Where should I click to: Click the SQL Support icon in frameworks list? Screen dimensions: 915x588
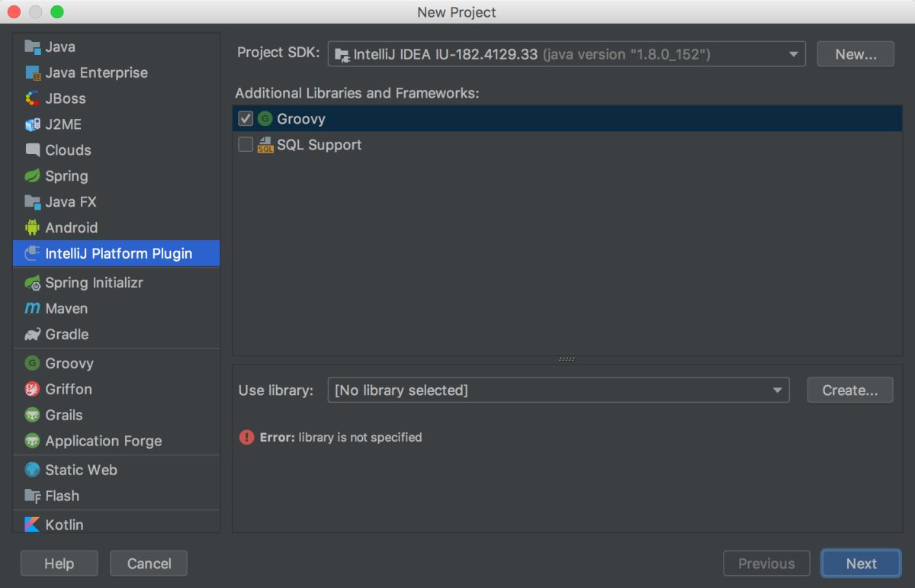coord(265,145)
